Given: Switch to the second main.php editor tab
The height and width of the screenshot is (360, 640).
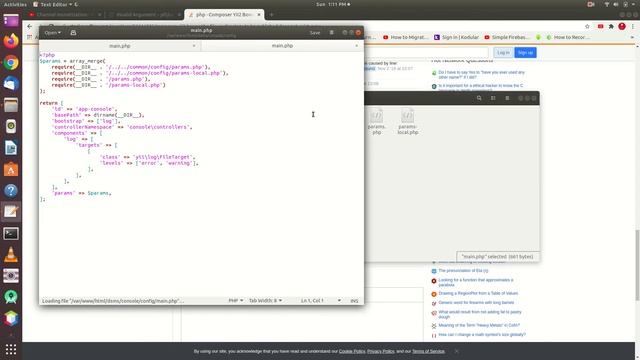Looking at the screenshot, I should pyautogui.click(x=282, y=46).
